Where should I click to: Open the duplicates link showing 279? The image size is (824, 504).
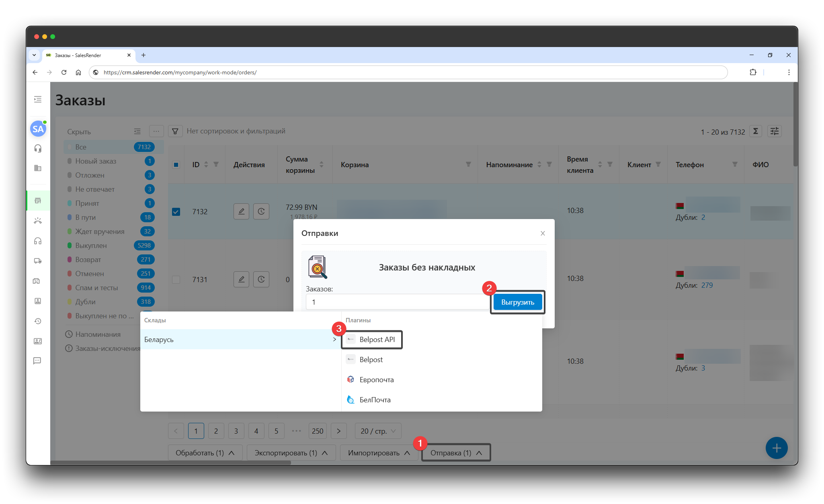707,285
